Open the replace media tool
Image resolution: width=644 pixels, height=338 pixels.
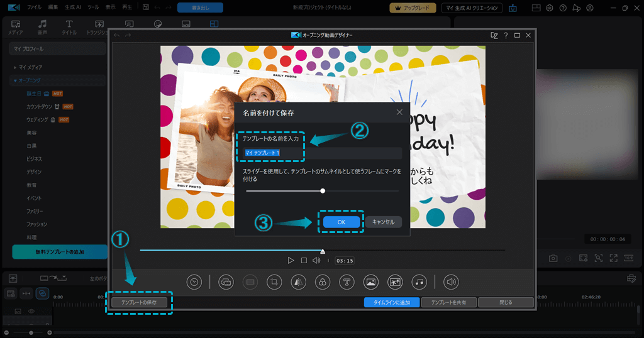click(226, 282)
